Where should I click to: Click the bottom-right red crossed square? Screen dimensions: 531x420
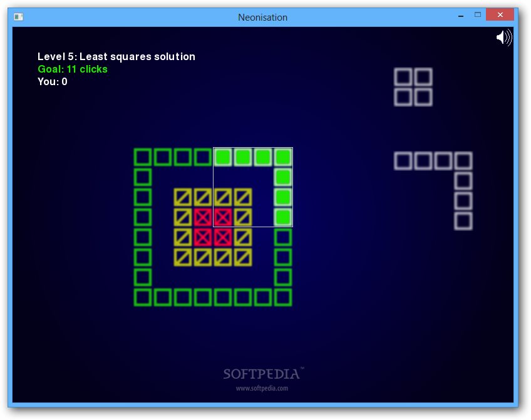(x=223, y=237)
